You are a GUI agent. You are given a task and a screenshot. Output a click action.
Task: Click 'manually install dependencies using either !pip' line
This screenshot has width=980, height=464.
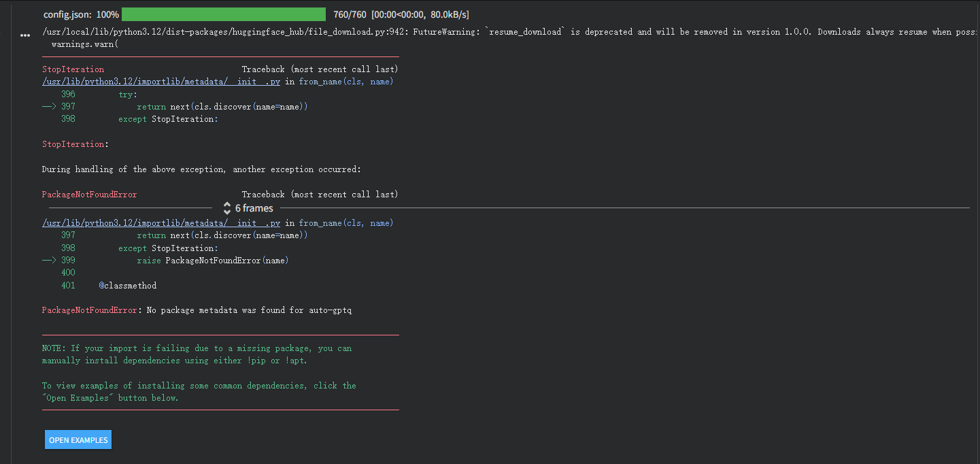175,361
